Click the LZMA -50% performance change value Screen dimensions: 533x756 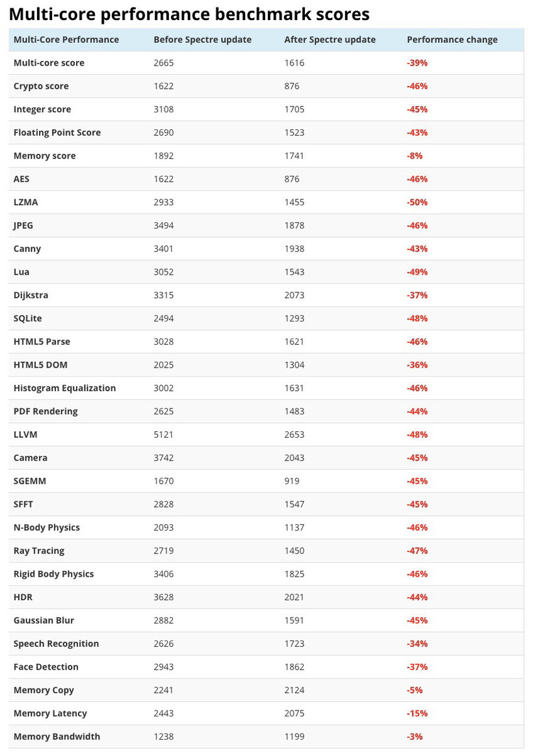coord(417,202)
